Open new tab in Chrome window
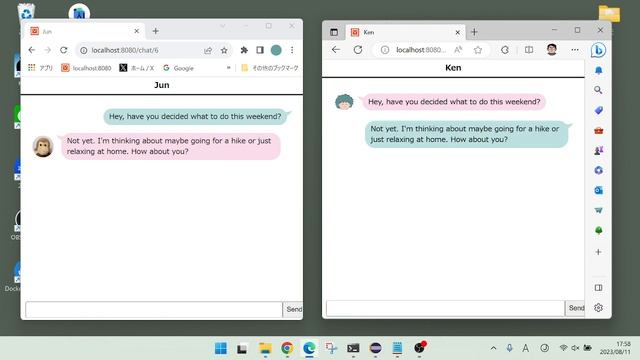 point(156,31)
